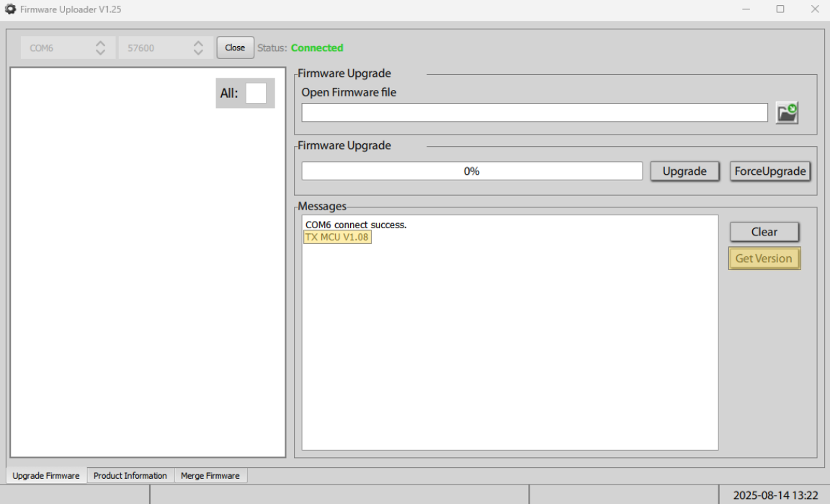The image size is (830, 504).
Task: Clear the messages log
Action: click(x=764, y=232)
